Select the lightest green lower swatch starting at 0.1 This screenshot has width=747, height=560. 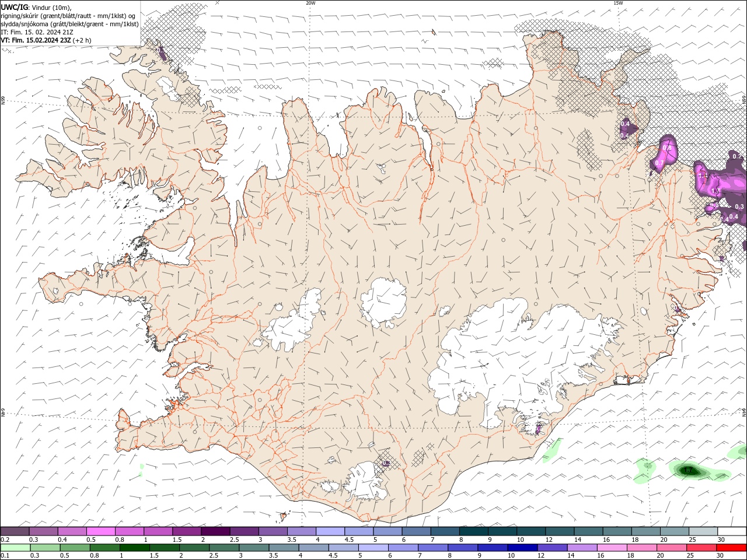pyautogui.click(x=15, y=548)
